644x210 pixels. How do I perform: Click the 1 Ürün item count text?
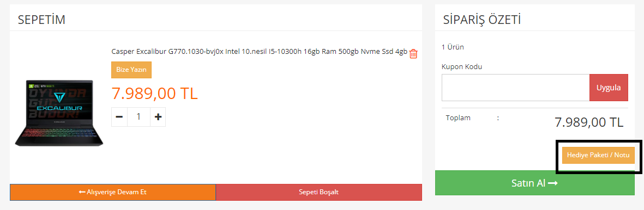453,47
